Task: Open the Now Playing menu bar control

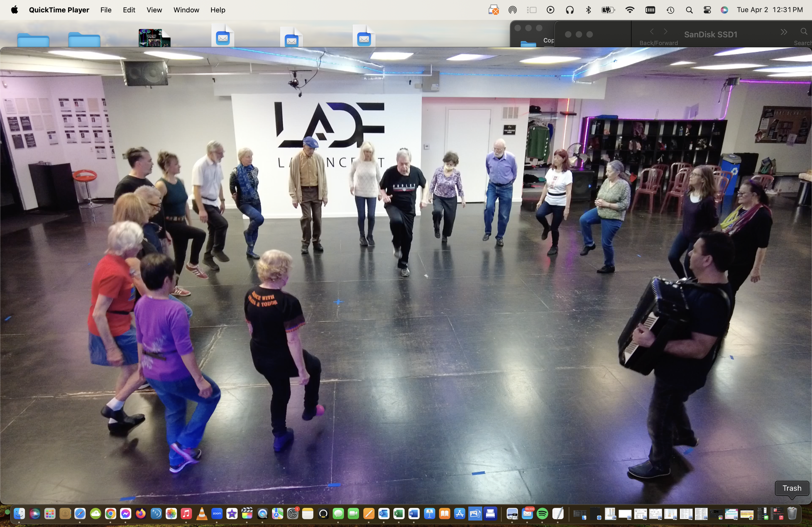Action: (550, 10)
